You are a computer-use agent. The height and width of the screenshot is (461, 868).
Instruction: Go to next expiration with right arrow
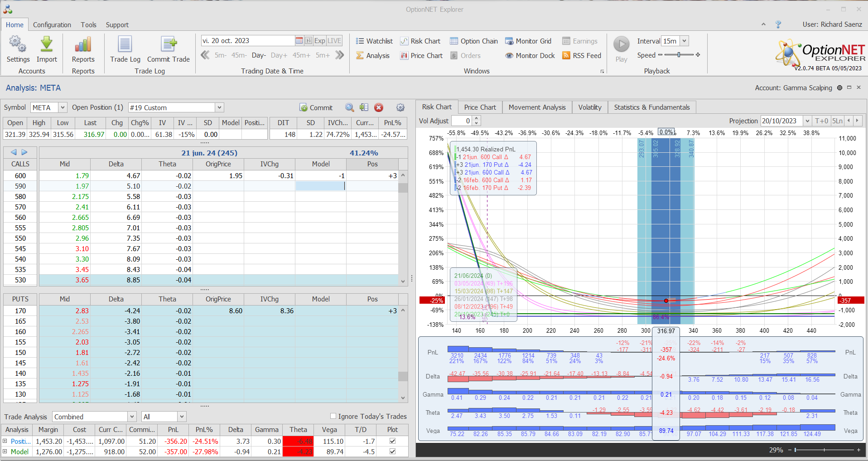click(x=24, y=152)
